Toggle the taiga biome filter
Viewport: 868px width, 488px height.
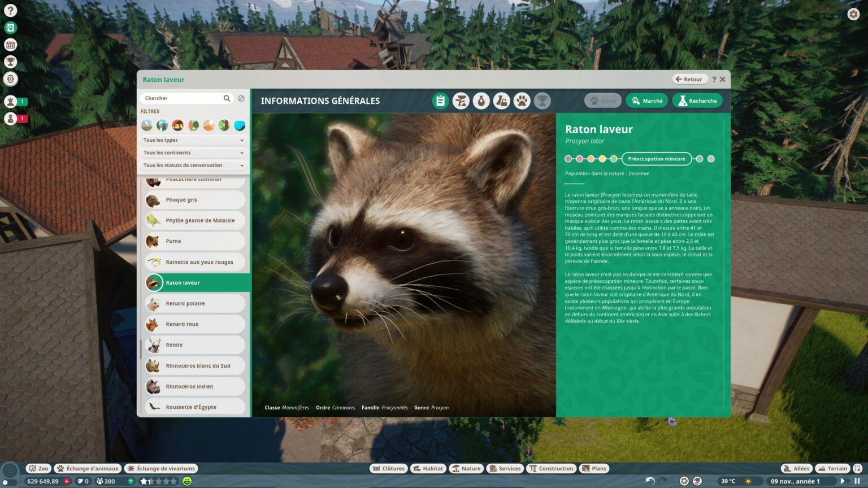(x=162, y=125)
